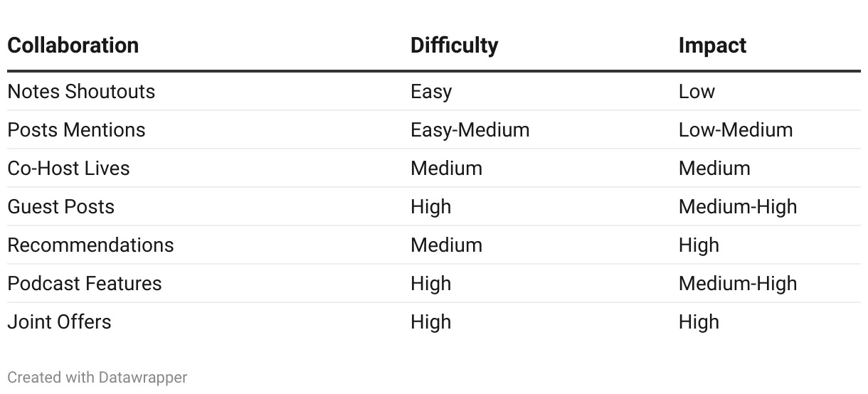Select High impact in Recommendations row
The image size is (868, 394).
pos(698,245)
